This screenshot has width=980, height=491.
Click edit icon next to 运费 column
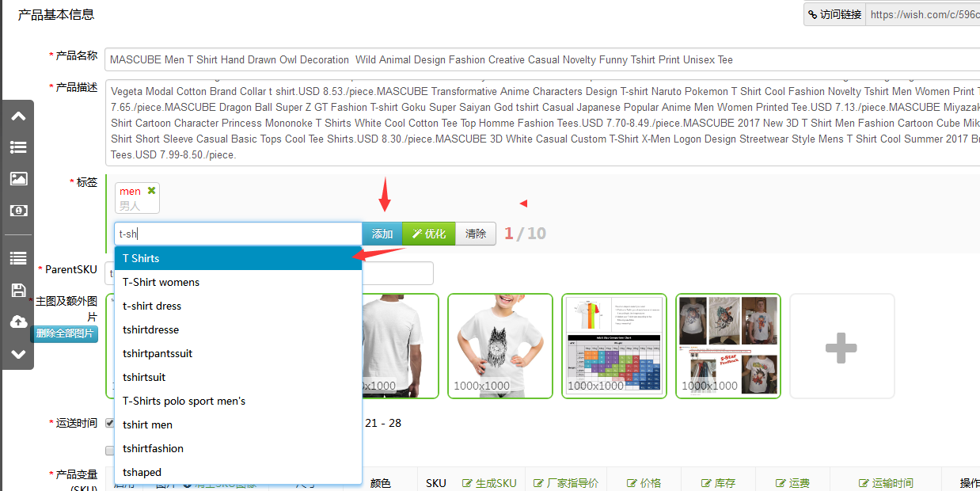(x=781, y=483)
